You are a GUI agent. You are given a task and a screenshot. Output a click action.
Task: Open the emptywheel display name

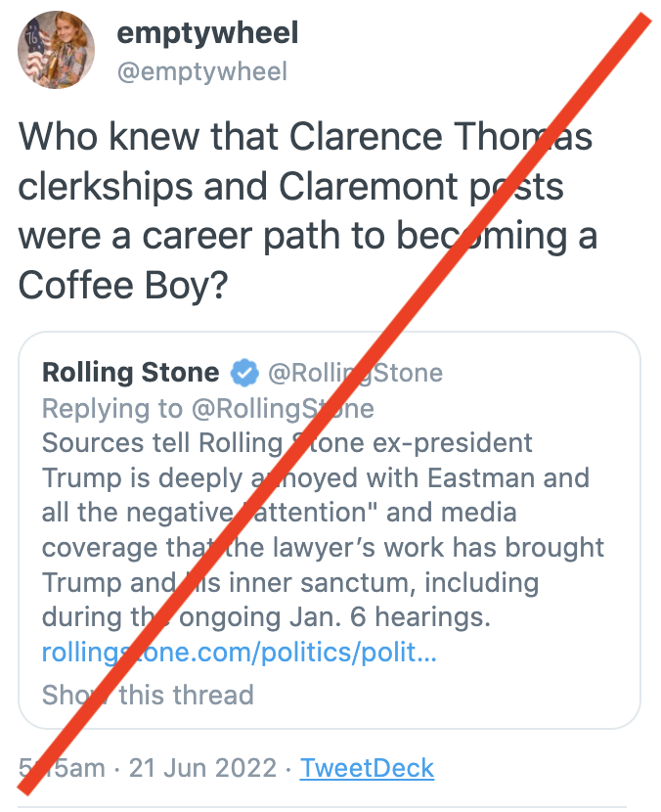point(207,33)
